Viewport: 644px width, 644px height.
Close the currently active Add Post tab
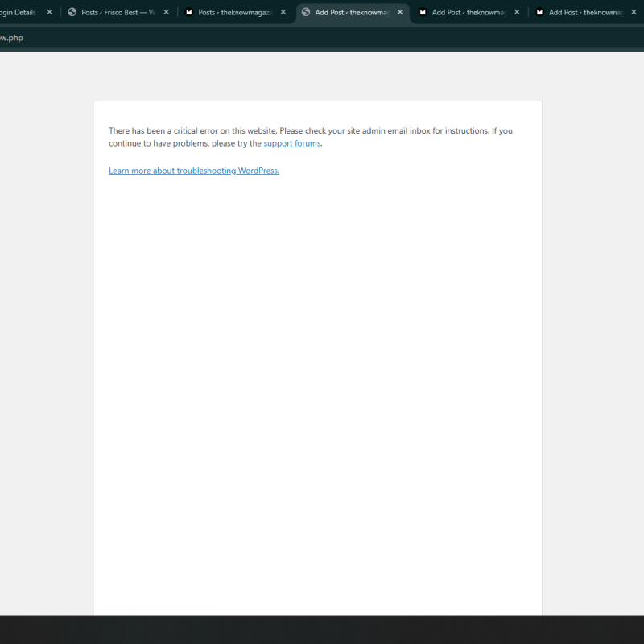[x=400, y=13]
